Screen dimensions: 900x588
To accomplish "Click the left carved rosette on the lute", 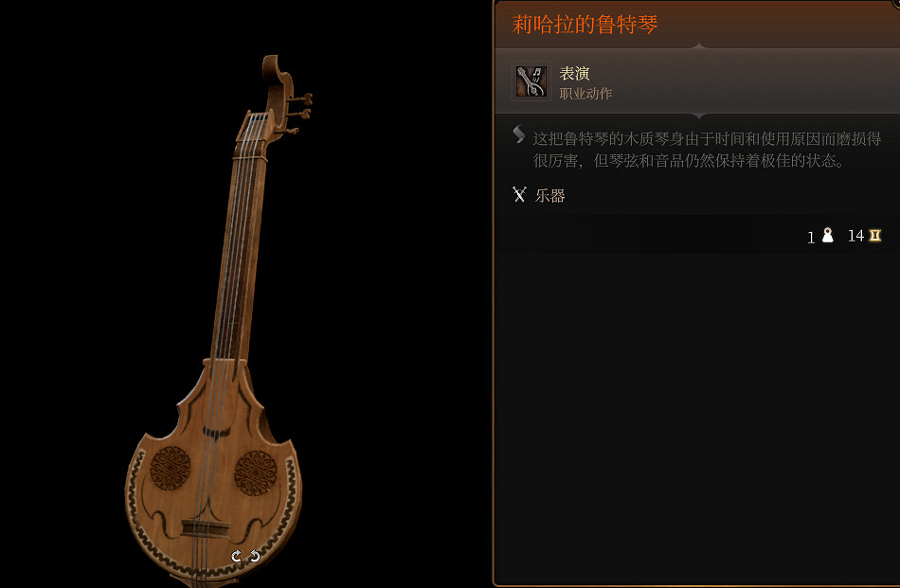I will pos(171,468).
